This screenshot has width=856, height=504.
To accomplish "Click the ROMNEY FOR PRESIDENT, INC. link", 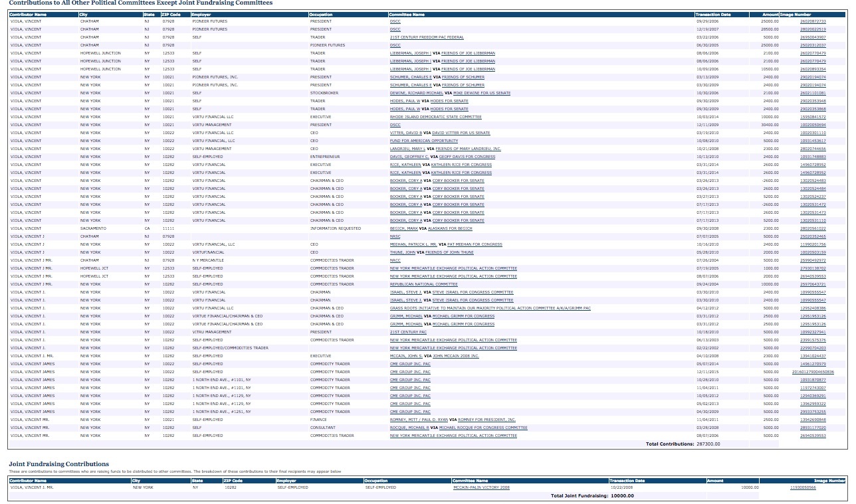I will click(x=487, y=420).
